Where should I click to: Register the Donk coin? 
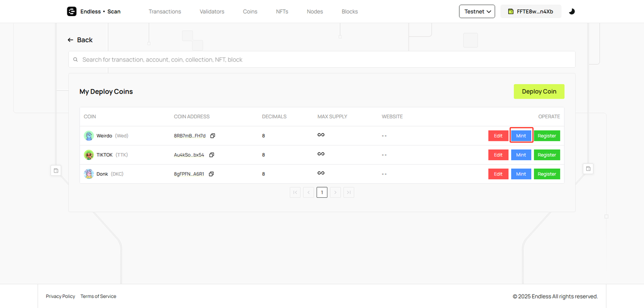[546, 174]
